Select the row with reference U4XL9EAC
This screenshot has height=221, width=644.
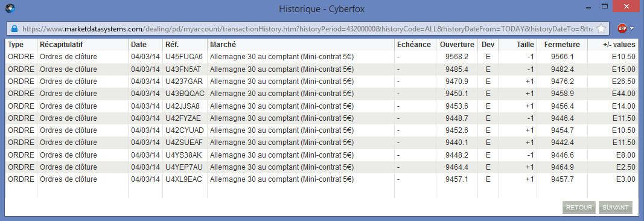point(322,179)
